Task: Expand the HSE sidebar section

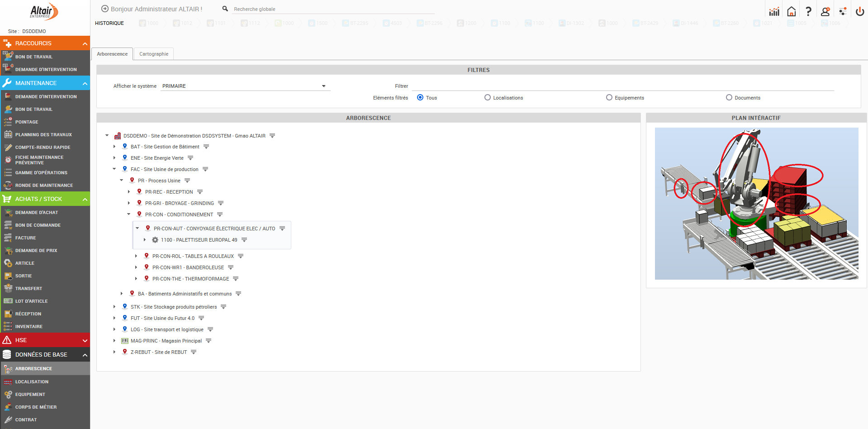Action: (85, 340)
